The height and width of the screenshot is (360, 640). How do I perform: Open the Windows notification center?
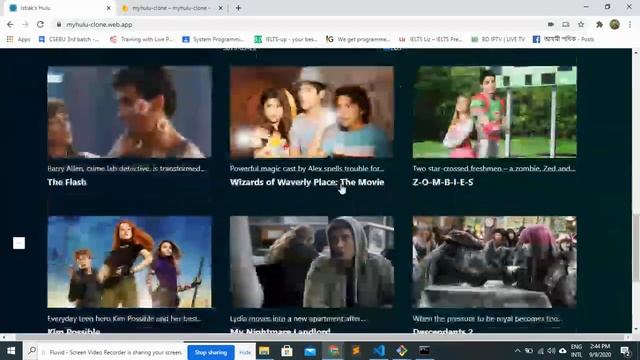pos(624,351)
